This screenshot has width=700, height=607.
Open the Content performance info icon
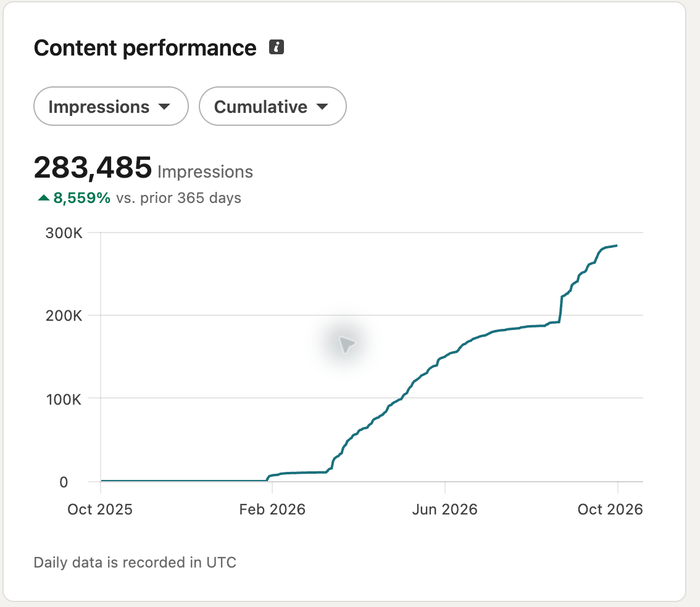pos(277,47)
